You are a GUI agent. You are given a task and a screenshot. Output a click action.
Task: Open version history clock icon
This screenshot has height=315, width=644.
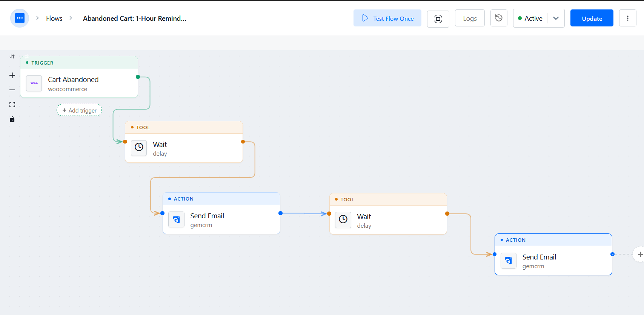499,18
